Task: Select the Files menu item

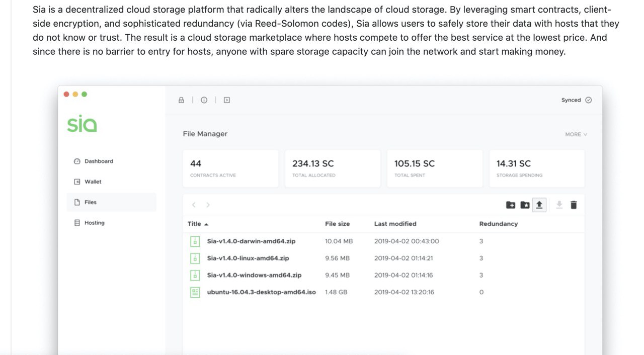Action: [x=112, y=202]
